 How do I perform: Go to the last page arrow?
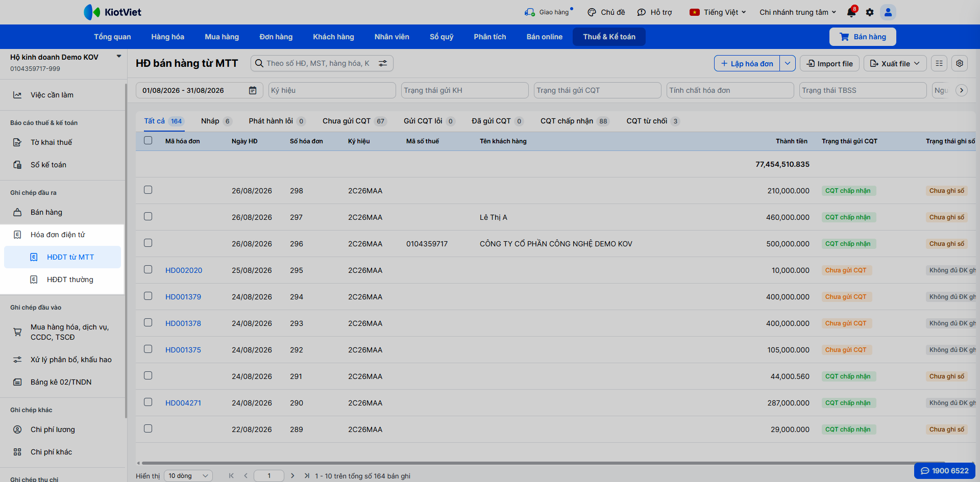coord(307,475)
